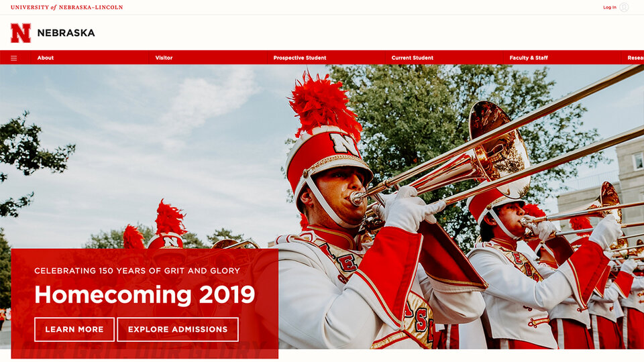Click the NEBRASKA wordmark beside the logo
The width and height of the screenshot is (644, 362).
66,33
